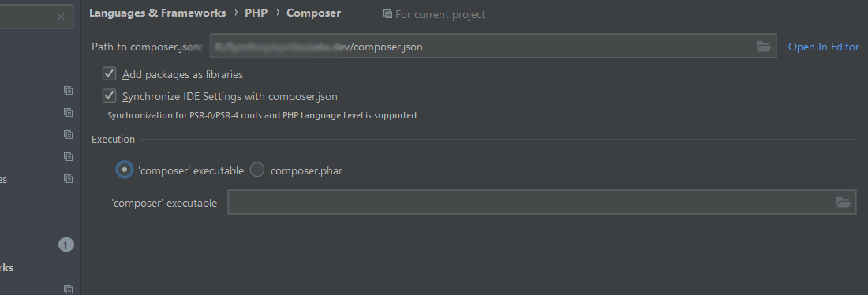Select the 'composer' executable radio option
Image resolution: width=868 pixels, height=295 pixels.
(124, 170)
